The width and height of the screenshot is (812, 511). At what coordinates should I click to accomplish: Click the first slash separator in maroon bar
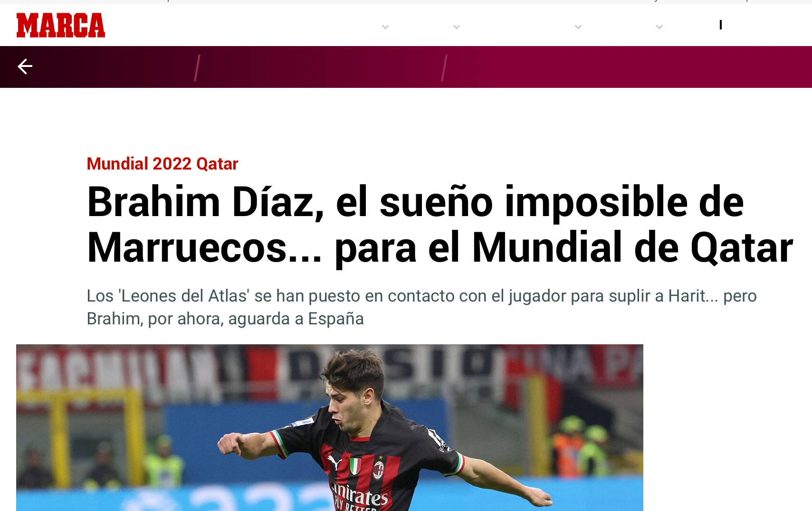[x=197, y=67]
